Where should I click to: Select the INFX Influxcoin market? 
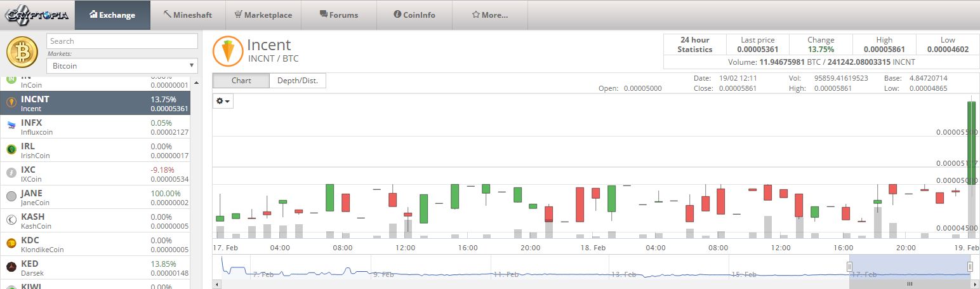(95, 126)
